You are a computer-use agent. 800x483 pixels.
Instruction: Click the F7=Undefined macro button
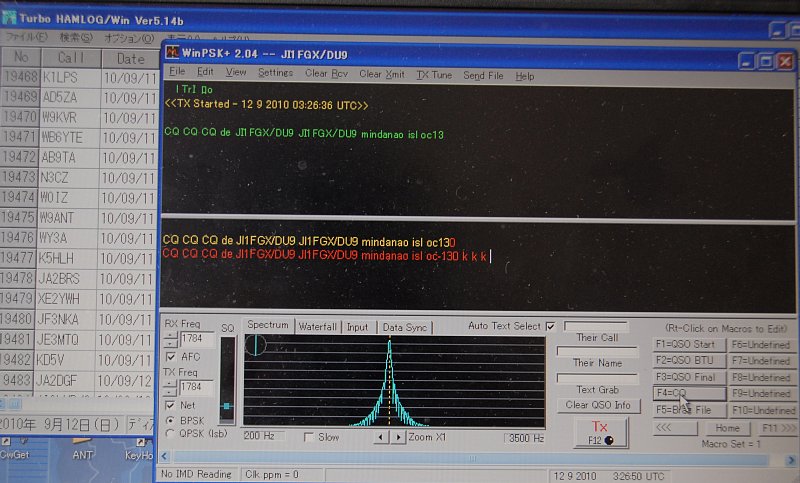pyautogui.click(x=762, y=361)
